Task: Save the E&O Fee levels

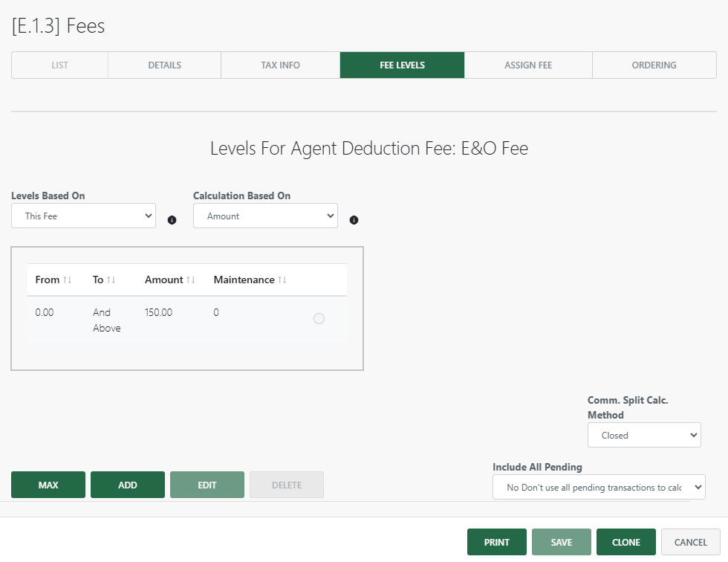Action: click(x=561, y=542)
